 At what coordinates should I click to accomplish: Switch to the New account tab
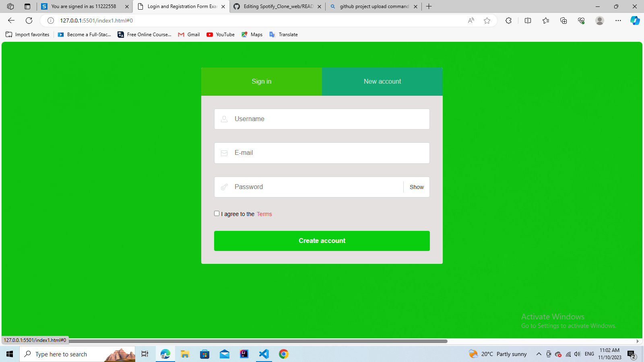pyautogui.click(x=382, y=81)
